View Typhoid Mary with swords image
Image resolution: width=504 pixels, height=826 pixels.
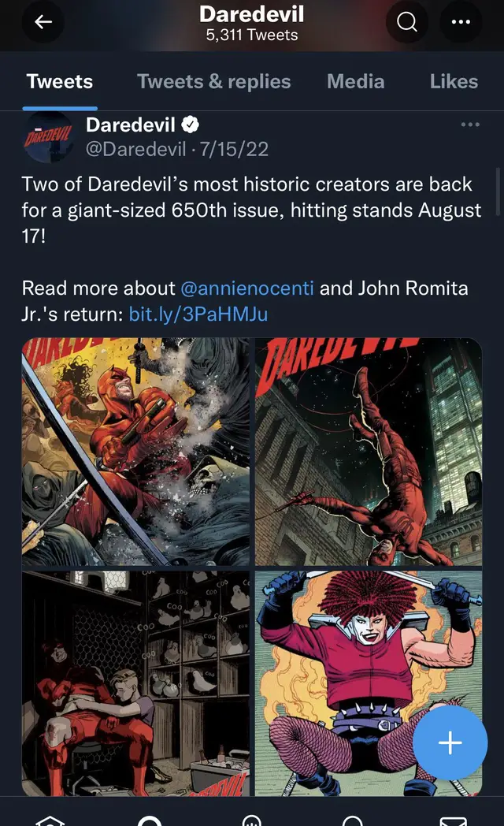[x=369, y=683]
